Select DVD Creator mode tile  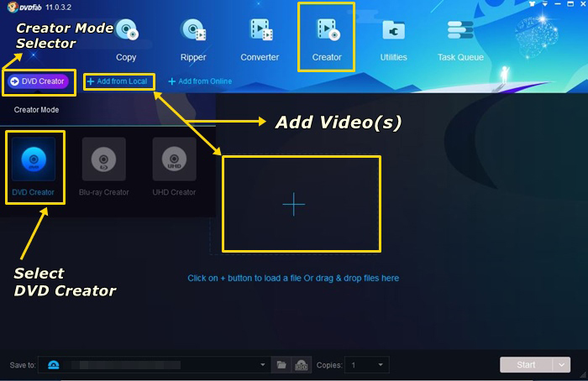[x=34, y=167]
